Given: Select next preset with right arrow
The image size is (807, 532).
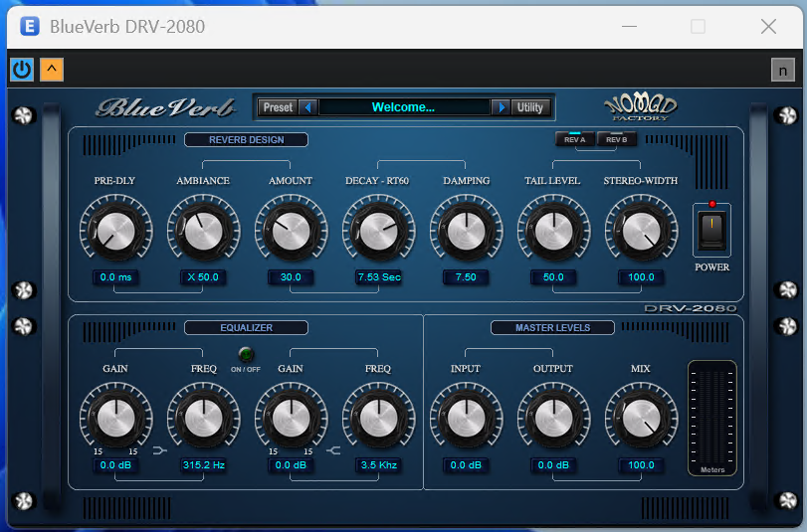Looking at the screenshot, I should tap(501, 107).
